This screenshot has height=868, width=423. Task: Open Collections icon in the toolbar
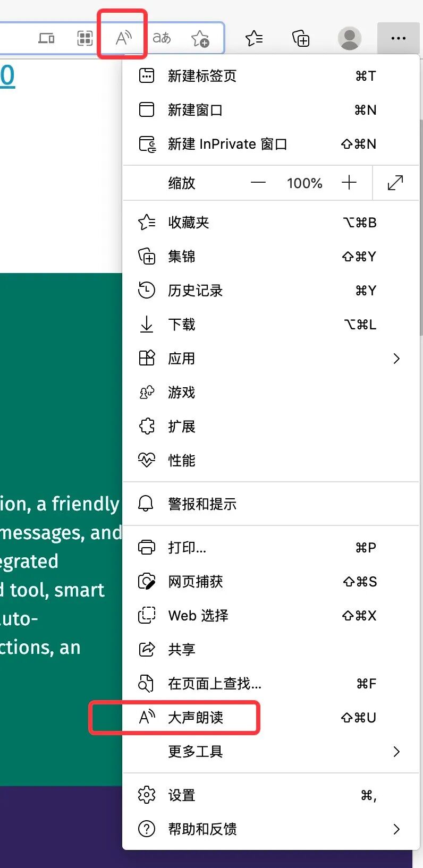301,38
